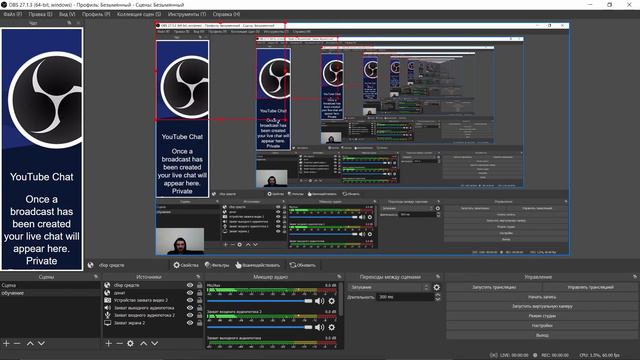
Task: Open the Справка menu
Action: pos(227,14)
